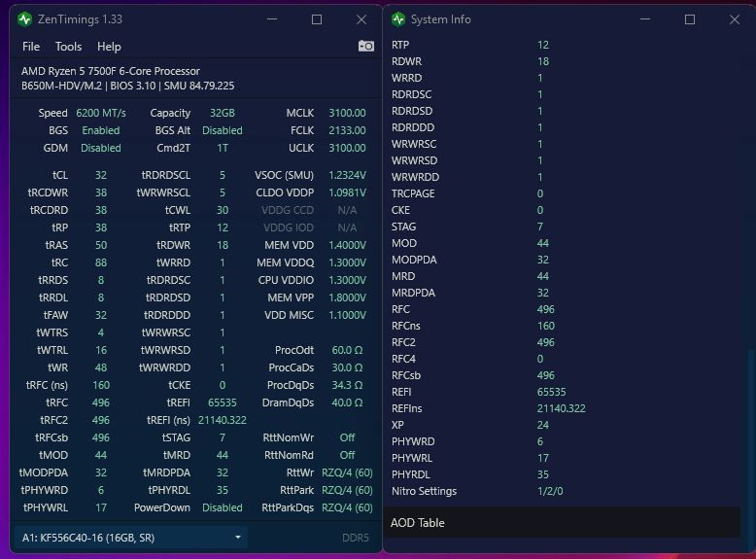Open the A1: KF556C40-16 module dropdown
Viewport: 756px width, 559px height.
click(131, 538)
